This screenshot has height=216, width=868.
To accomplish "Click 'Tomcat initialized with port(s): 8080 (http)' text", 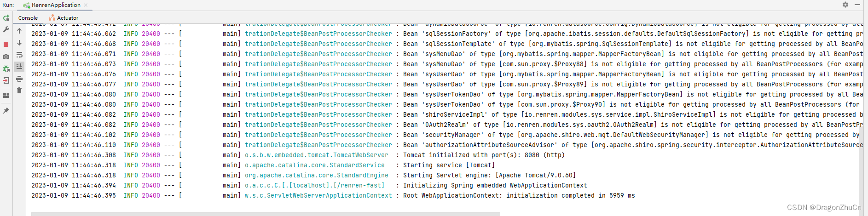I will click(483, 155).
